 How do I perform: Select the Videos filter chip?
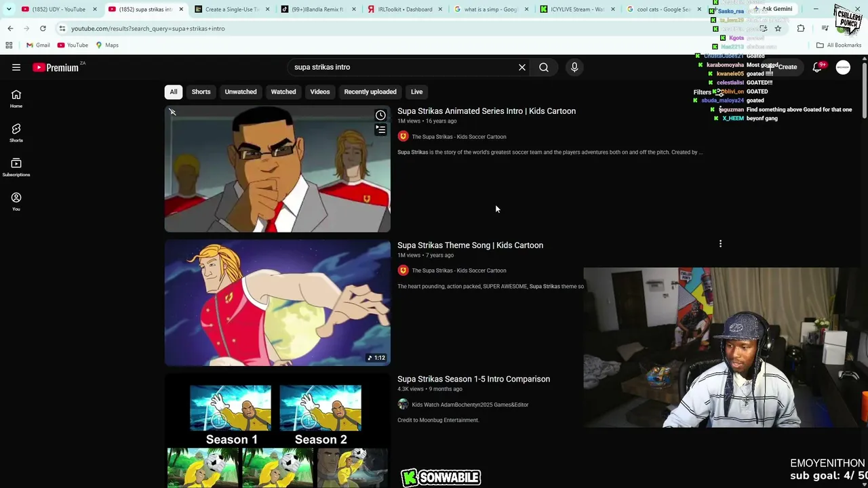coord(320,91)
